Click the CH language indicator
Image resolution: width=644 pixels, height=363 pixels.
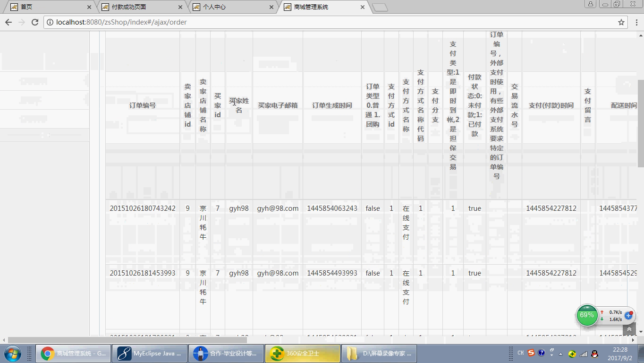(520, 353)
